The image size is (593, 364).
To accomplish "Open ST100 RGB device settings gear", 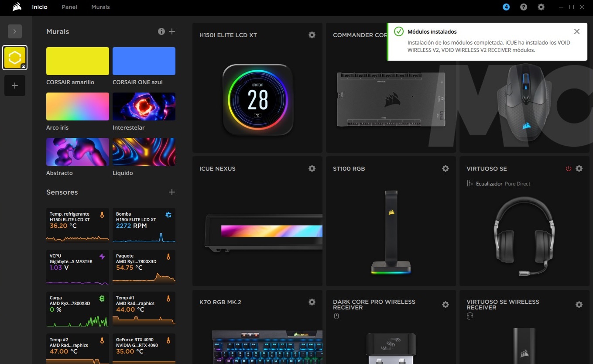I will 446,168.
